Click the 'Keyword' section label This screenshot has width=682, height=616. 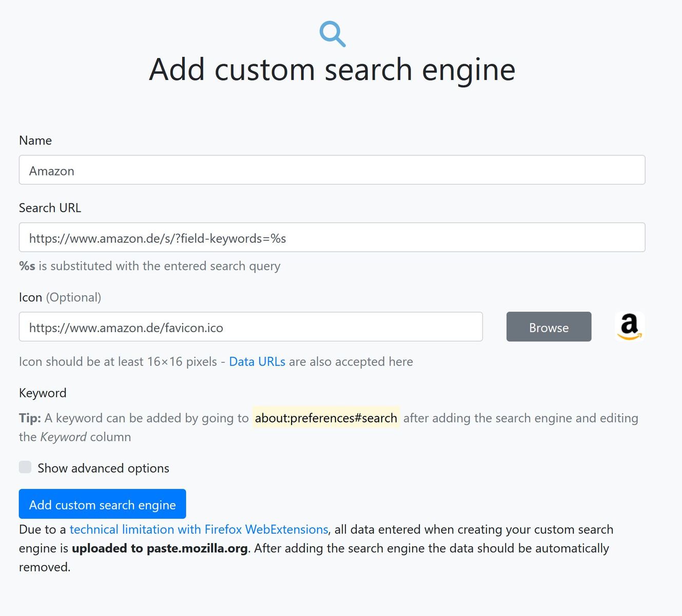(43, 393)
